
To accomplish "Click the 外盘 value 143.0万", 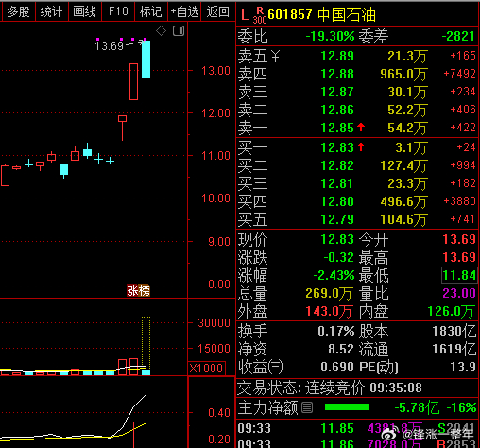I will [x=329, y=312].
